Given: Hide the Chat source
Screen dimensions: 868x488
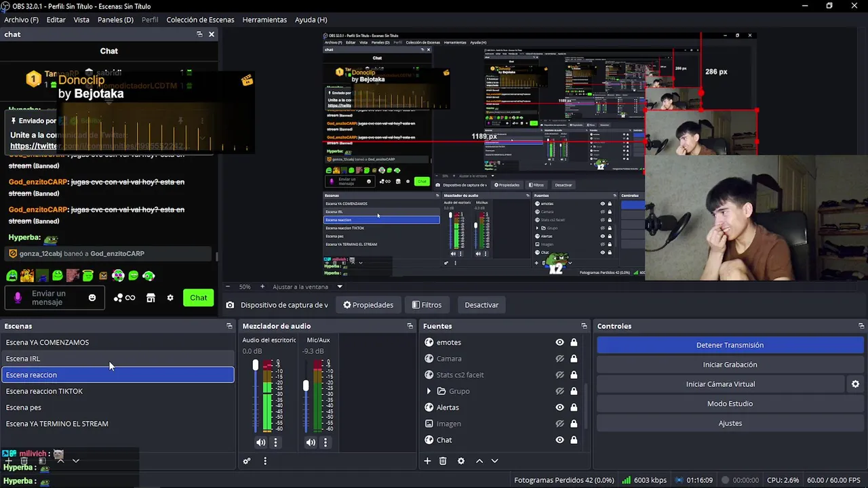Looking at the screenshot, I should pos(559,440).
